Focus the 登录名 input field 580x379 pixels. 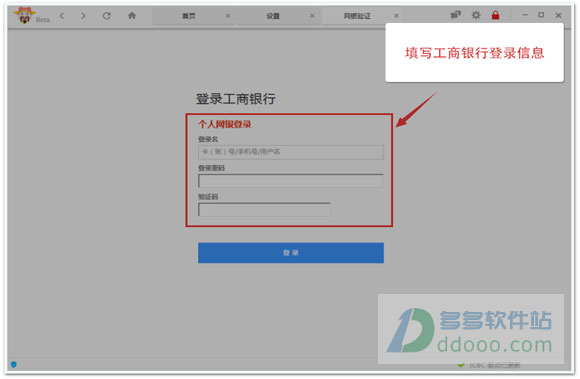click(291, 152)
